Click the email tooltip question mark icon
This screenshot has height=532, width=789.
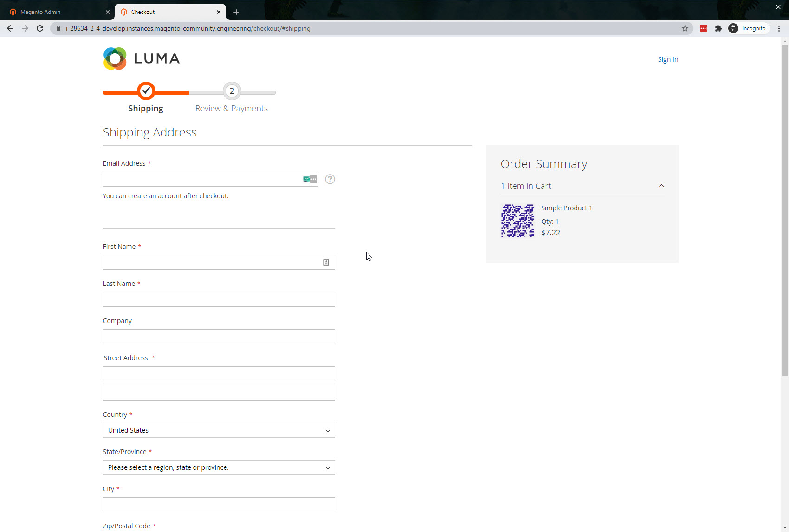click(x=330, y=179)
